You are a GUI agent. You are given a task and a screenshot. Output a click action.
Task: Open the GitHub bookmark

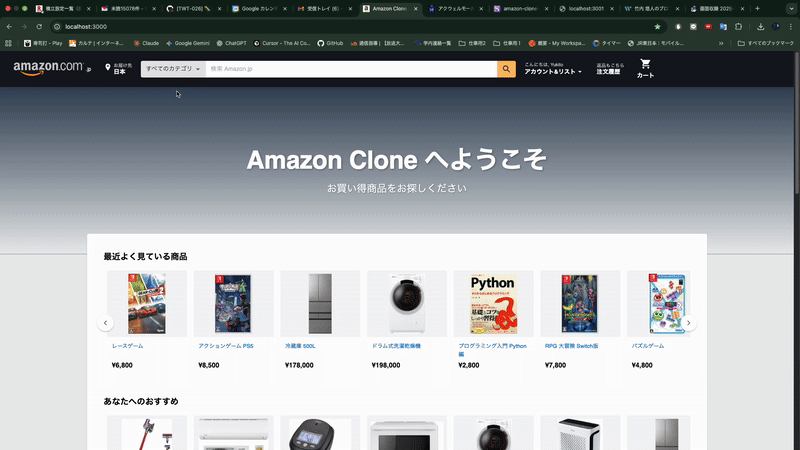pyautogui.click(x=330, y=43)
